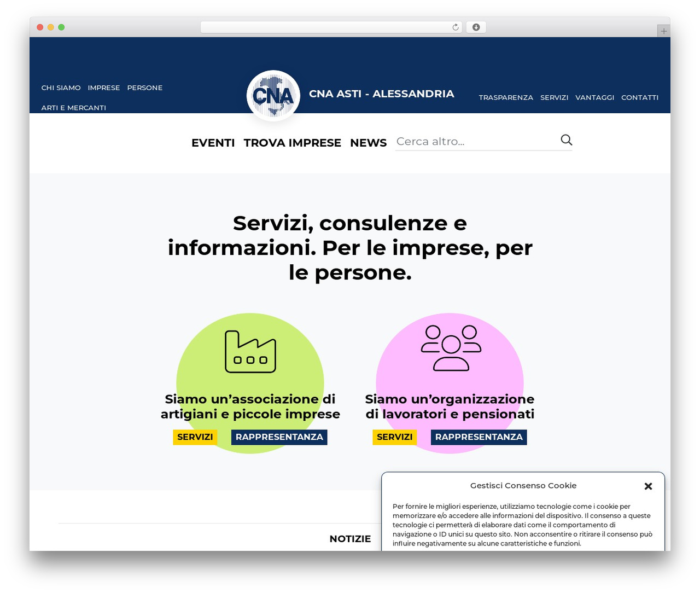Reload the page with the browser refresh icon
This screenshot has width=700, height=593.
point(455,27)
